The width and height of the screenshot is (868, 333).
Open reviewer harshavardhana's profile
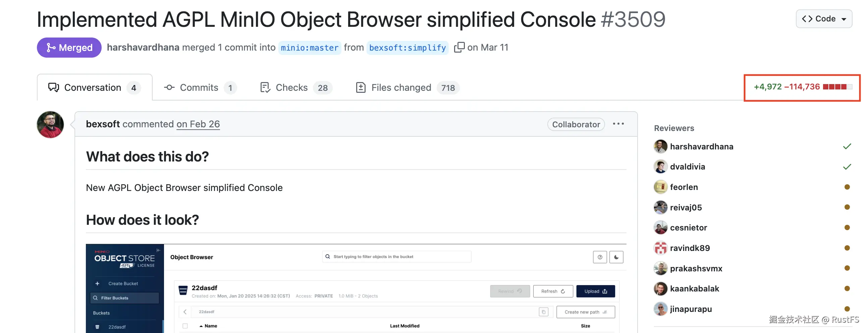pyautogui.click(x=701, y=147)
